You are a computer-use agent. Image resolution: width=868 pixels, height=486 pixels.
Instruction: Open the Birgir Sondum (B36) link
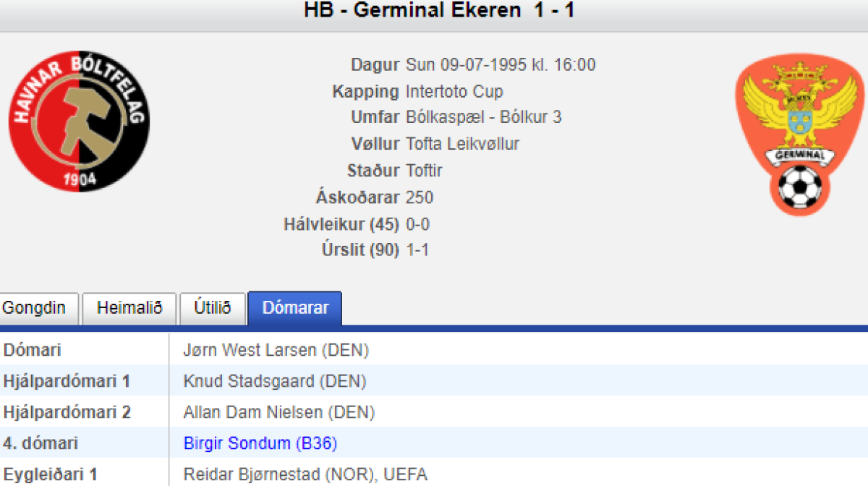[x=260, y=443]
